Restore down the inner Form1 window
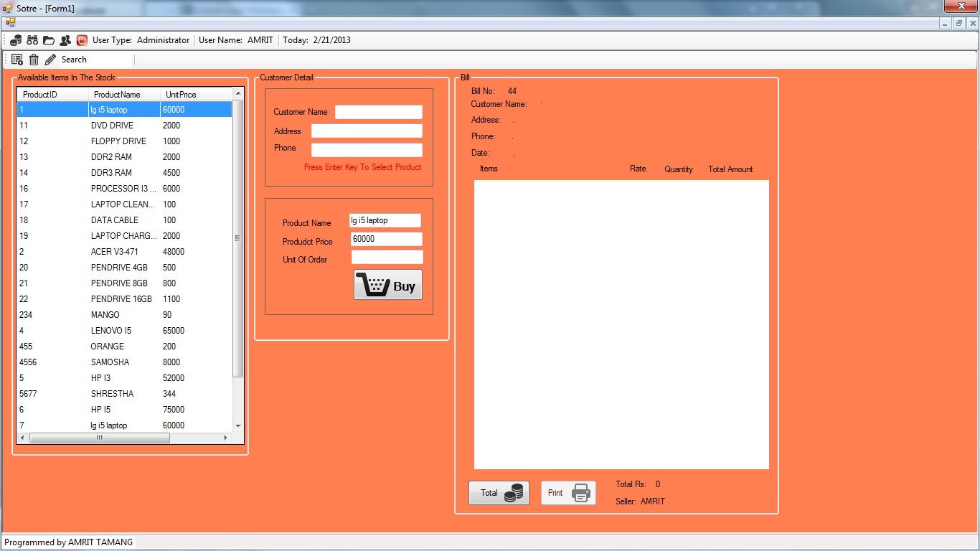 click(x=958, y=23)
